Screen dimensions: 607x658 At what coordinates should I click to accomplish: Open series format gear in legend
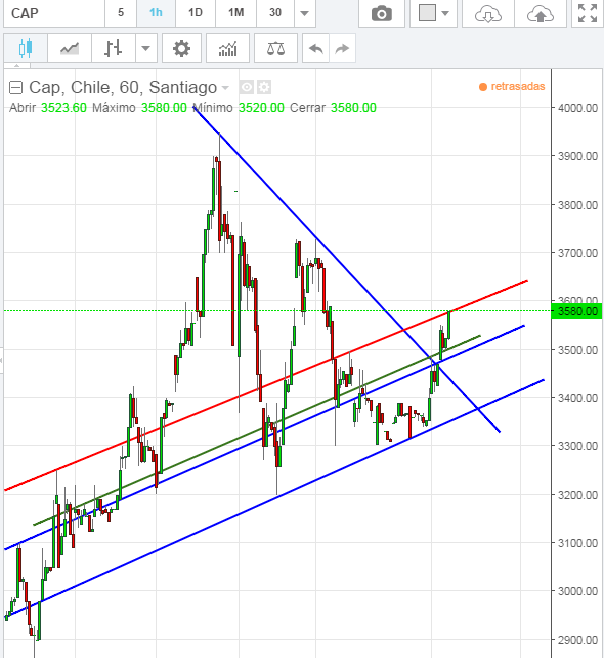coord(264,87)
